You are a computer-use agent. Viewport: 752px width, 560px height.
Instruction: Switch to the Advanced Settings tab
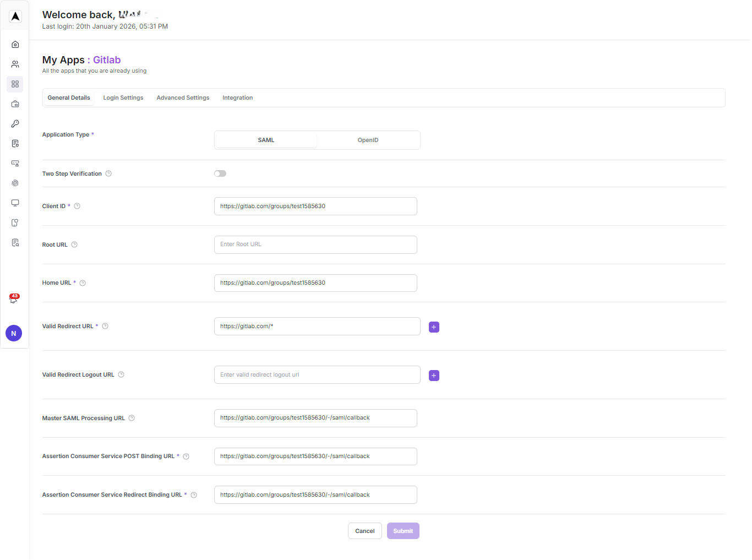pyautogui.click(x=183, y=98)
